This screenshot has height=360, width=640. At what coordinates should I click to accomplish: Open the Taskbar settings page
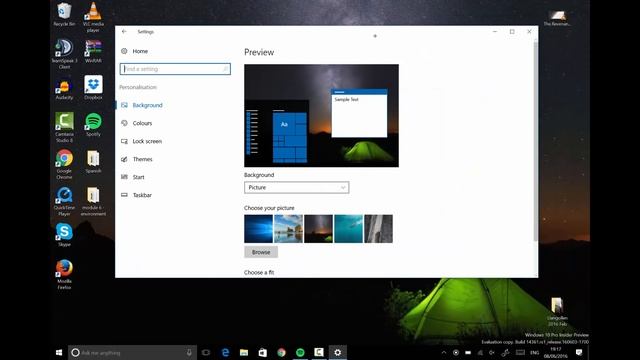click(136, 195)
